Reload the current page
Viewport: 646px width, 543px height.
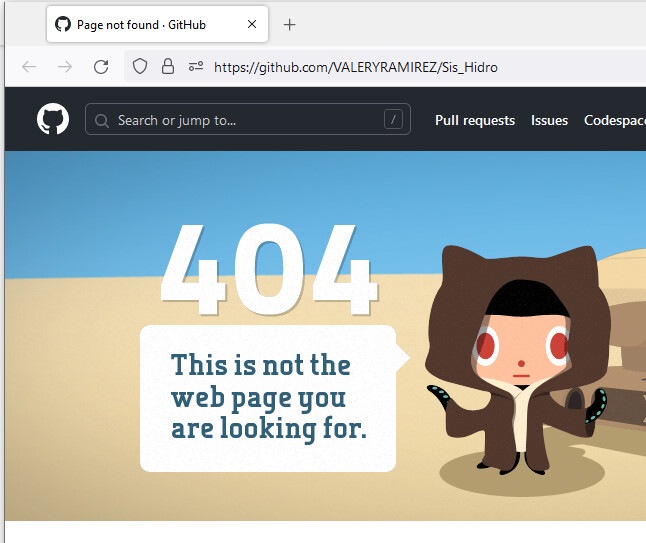pyautogui.click(x=101, y=66)
